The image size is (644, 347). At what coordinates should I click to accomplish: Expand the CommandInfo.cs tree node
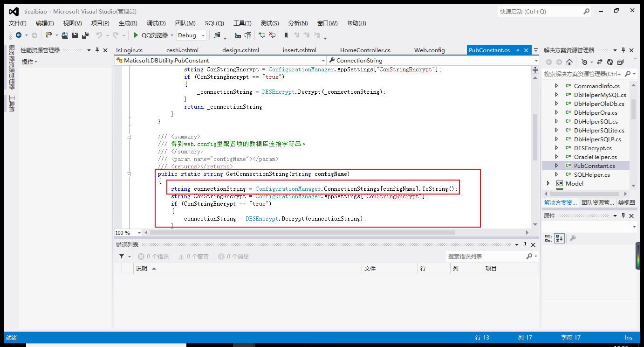[x=556, y=86]
